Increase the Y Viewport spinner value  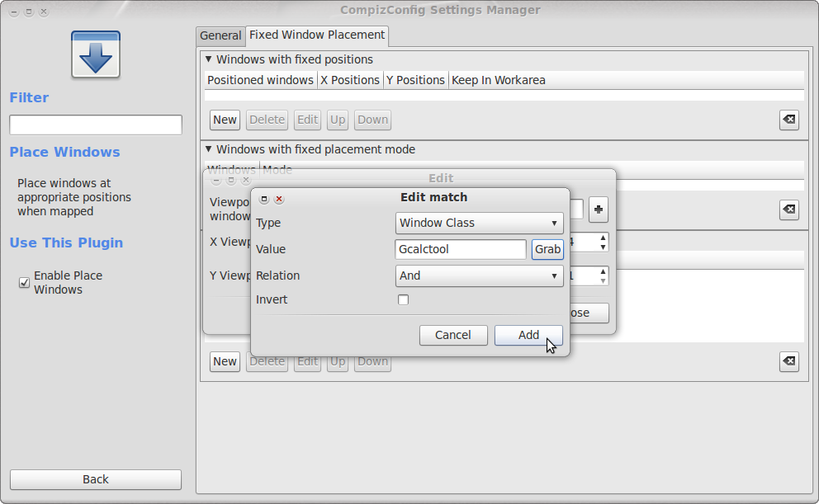(x=603, y=272)
